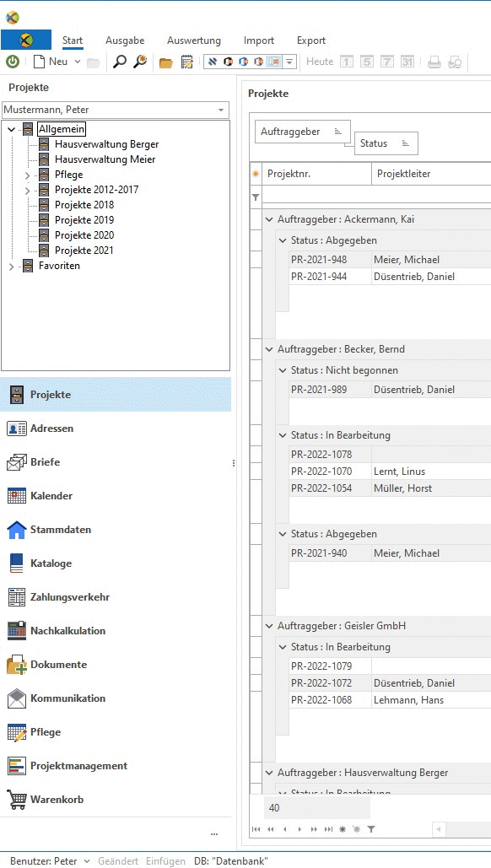
Task: Click the Projektnr. filter row cell
Action: click(x=316, y=197)
